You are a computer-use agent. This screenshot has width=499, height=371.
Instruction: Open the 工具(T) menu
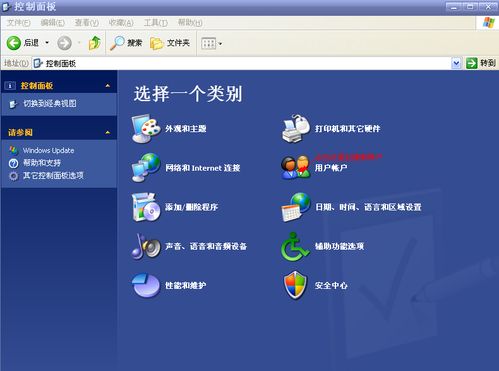156,23
